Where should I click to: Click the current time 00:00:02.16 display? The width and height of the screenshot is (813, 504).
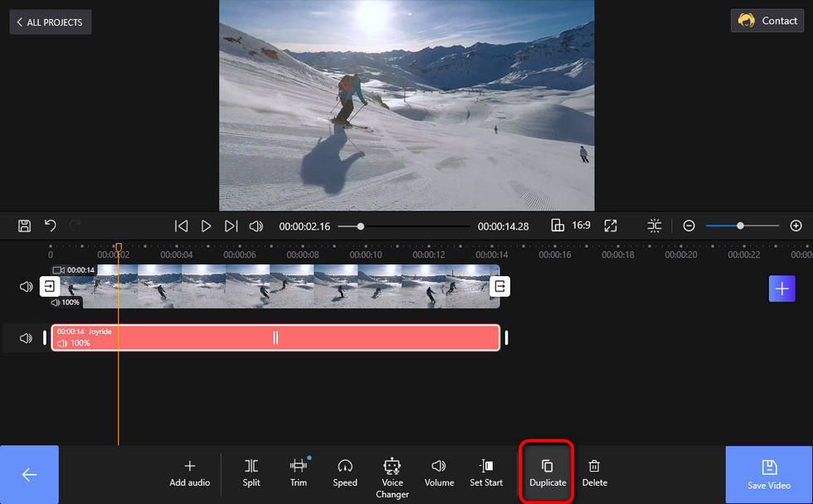click(x=304, y=226)
